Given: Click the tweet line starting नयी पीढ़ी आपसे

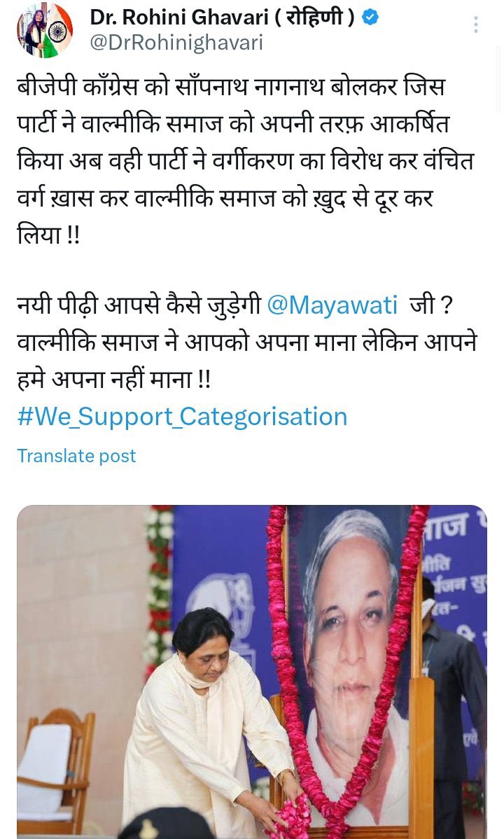Looking at the screenshot, I should coord(235,305).
